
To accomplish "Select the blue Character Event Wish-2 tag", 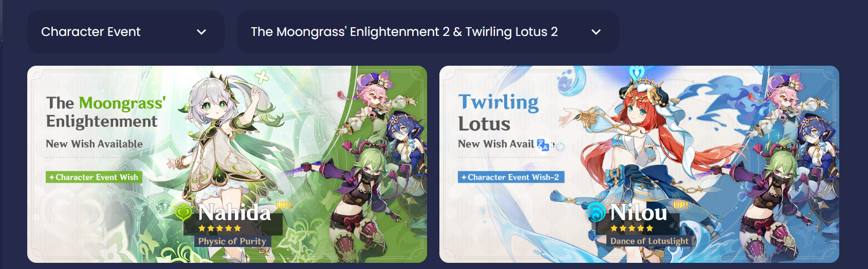I will (511, 177).
